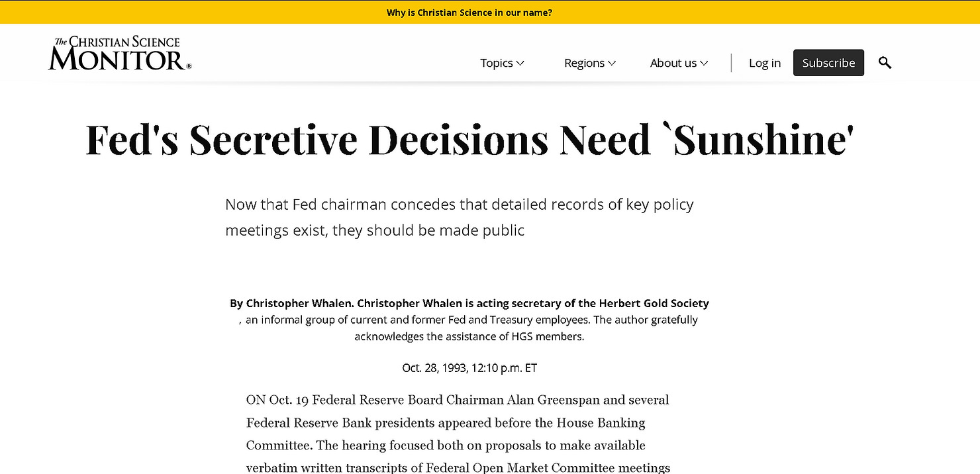The width and height of the screenshot is (980, 474).
Task: Expand the Regions navigation menu
Action: [585, 63]
